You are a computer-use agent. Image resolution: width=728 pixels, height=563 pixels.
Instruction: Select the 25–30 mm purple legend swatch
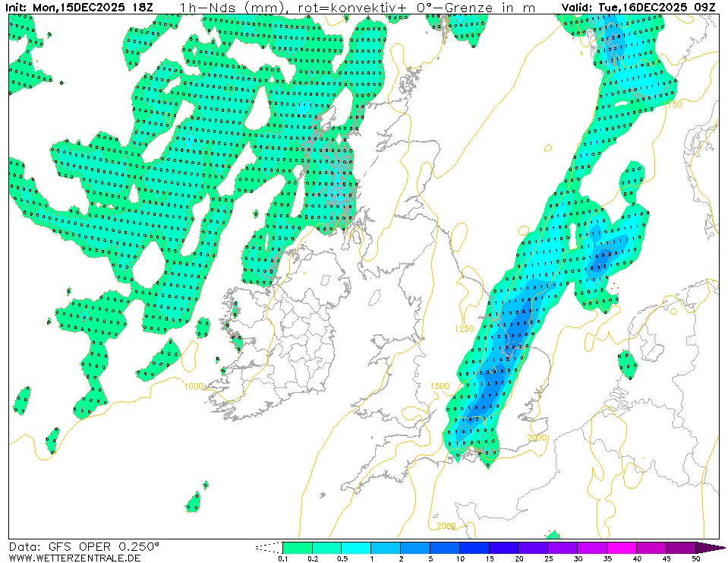tap(563, 548)
